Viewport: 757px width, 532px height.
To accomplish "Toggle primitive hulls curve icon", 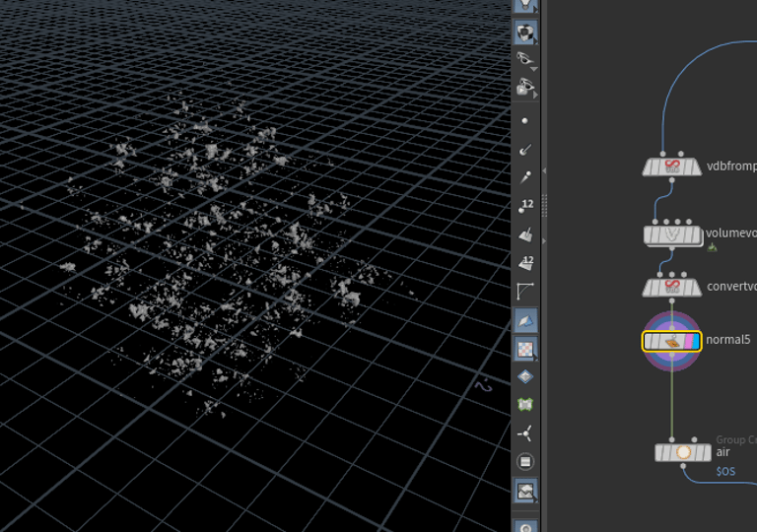I will [525, 291].
